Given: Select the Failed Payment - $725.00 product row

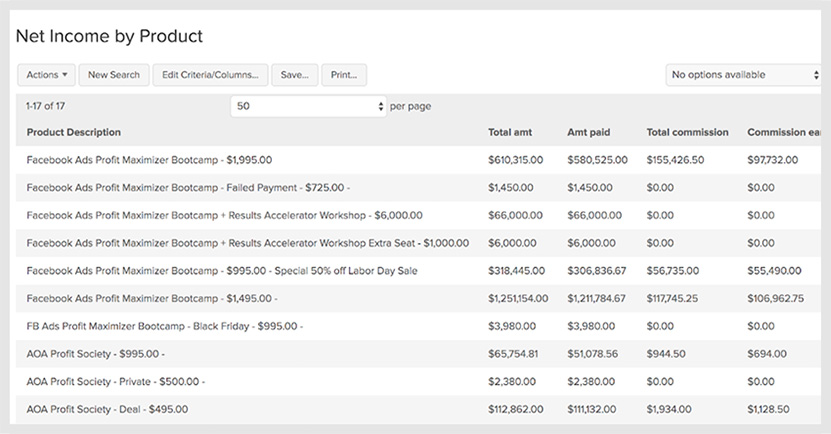Looking at the screenshot, I should click(419, 188).
